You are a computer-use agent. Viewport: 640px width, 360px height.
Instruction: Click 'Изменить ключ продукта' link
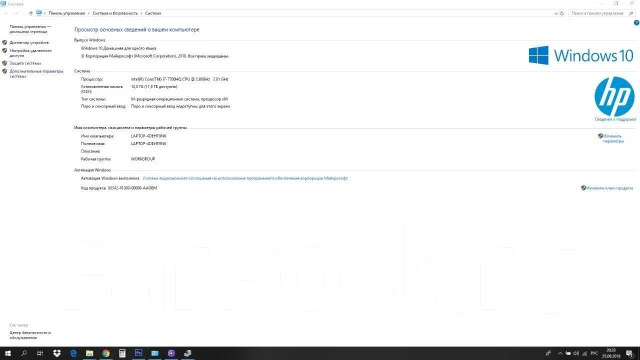(x=609, y=188)
